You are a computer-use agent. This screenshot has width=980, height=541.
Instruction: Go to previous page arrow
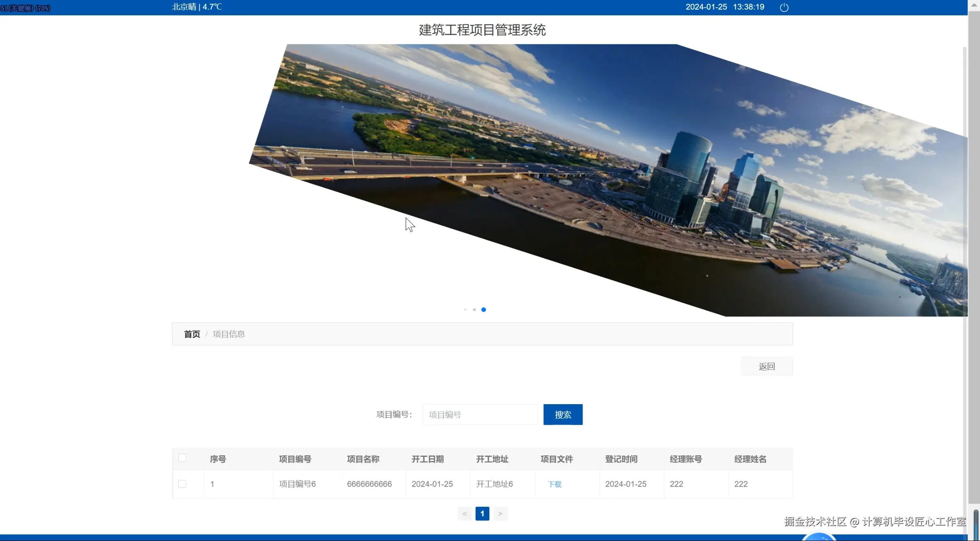pyautogui.click(x=465, y=513)
